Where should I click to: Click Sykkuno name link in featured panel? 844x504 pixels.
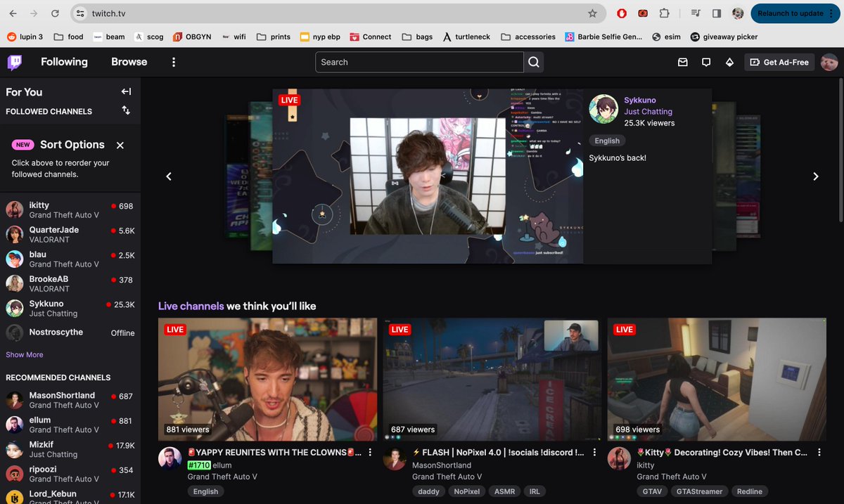pyautogui.click(x=640, y=101)
